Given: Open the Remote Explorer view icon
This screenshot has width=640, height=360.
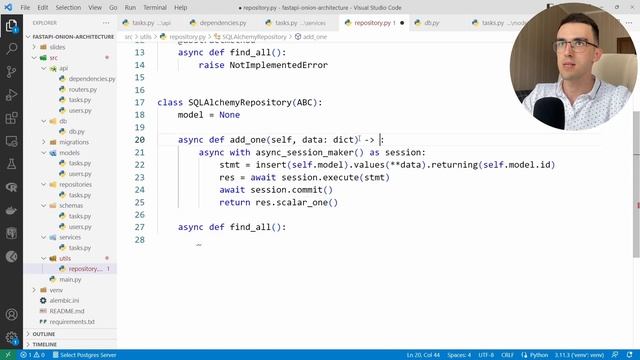Looking at the screenshot, I should point(11,141).
